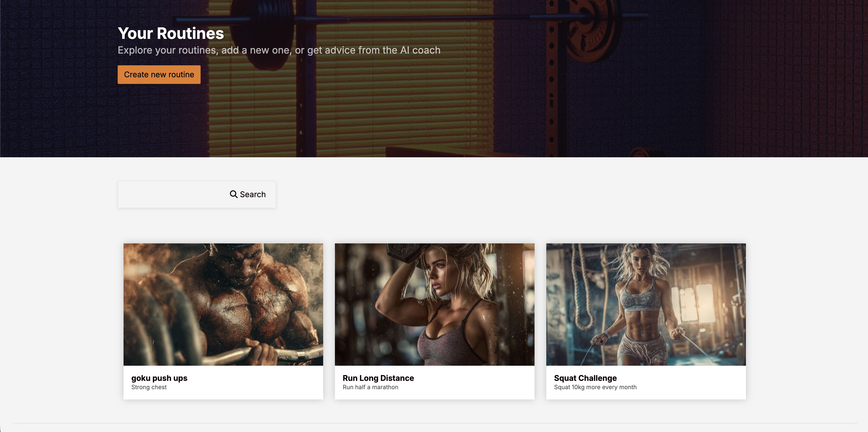Viewport: 868px width, 432px height.
Task: Open the Squat Challenge card image
Action: [646, 304]
